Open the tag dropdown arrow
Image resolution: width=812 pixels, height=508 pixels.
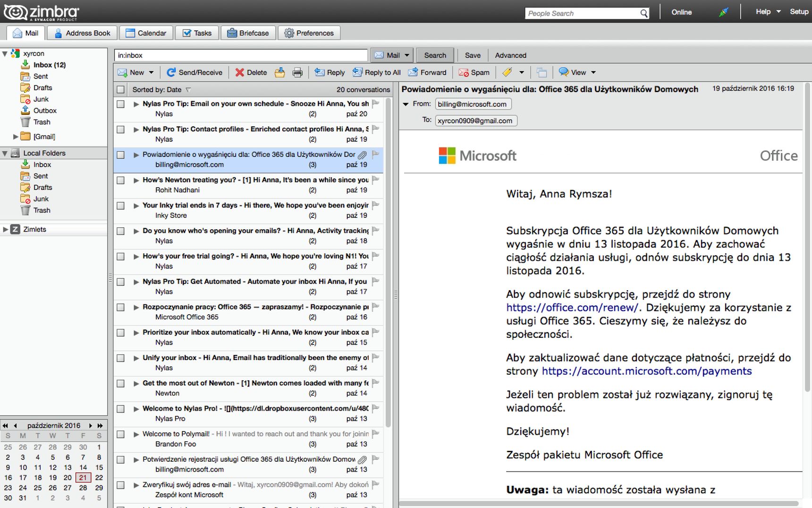pos(522,72)
